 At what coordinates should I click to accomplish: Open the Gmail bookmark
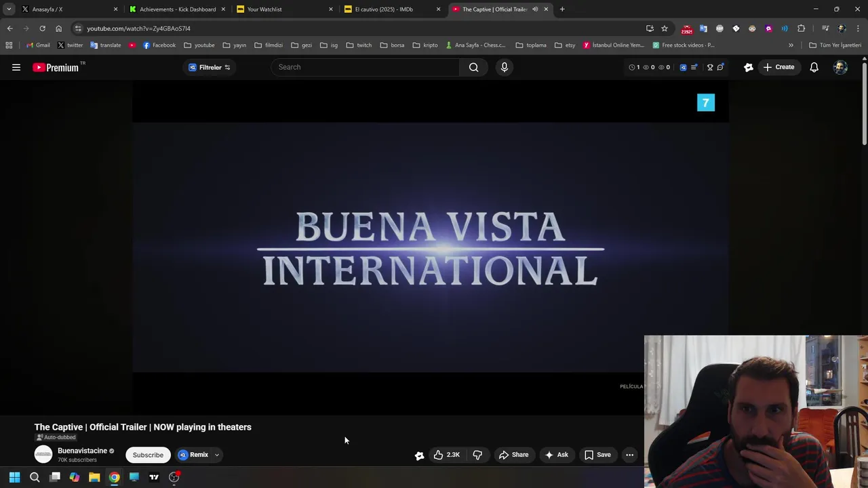[38, 45]
